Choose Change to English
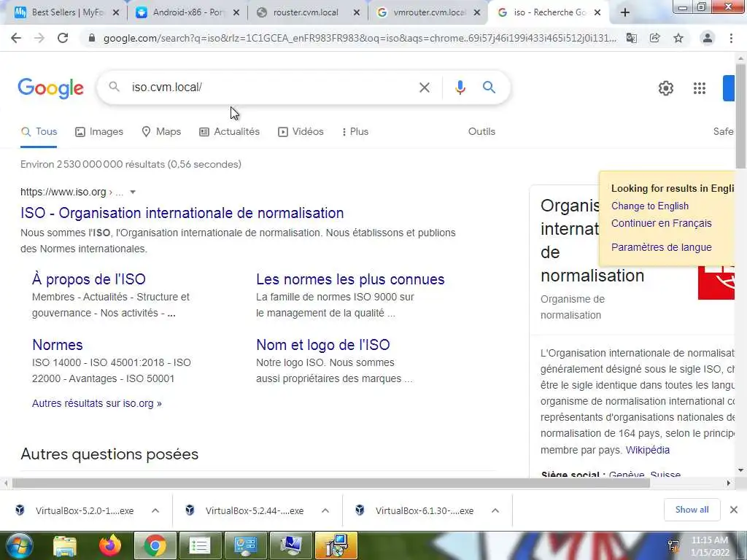 pyautogui.click(x=650, y=206)
